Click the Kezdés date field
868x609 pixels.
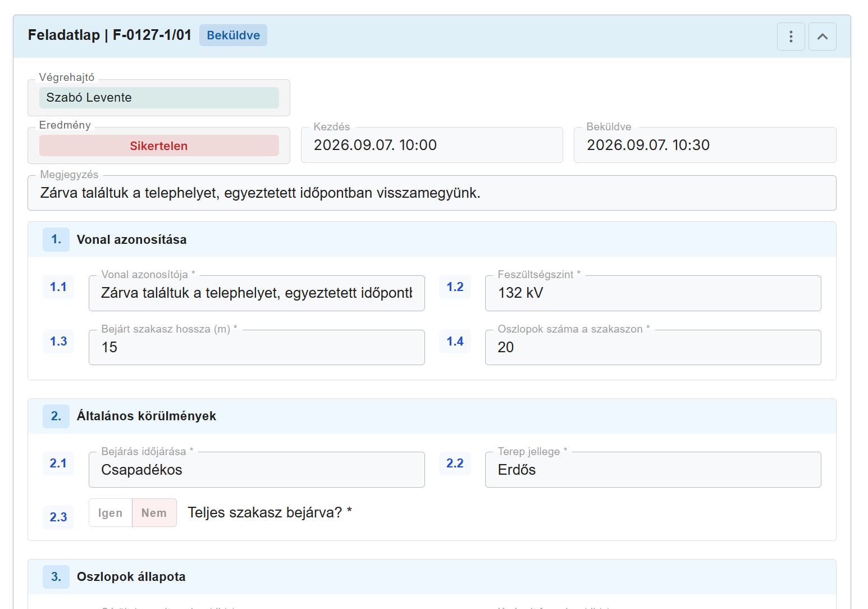(432, 145)
